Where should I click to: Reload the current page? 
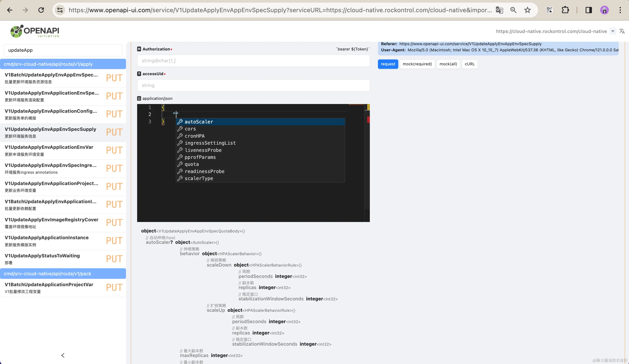tap(41, 10)
